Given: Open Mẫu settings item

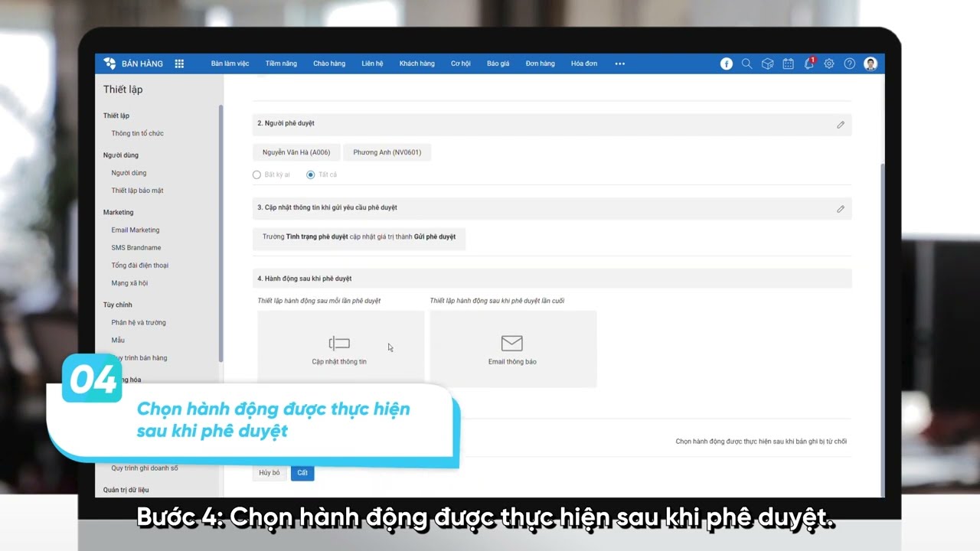Looking at the screenshot, I should click(x=118, y=340).
